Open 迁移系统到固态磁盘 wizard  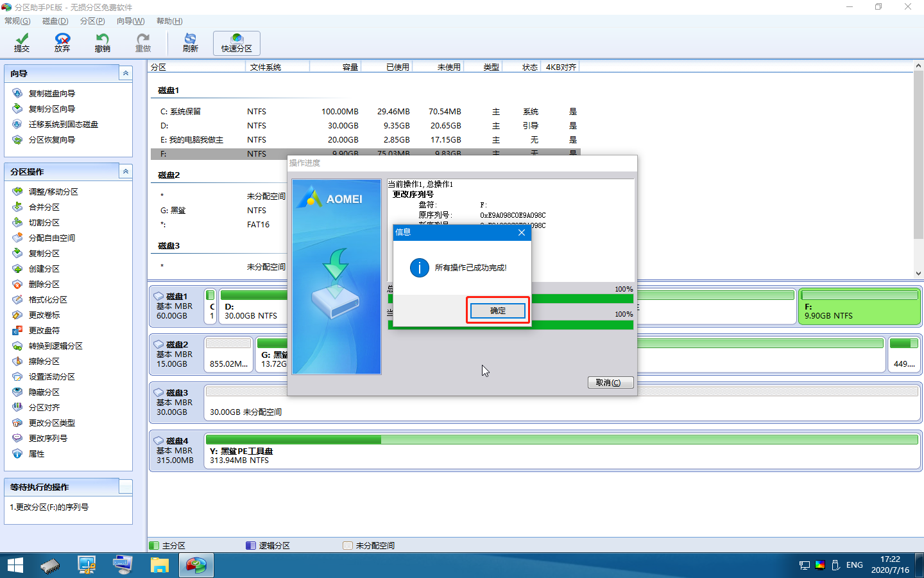[x=63, y=124]
